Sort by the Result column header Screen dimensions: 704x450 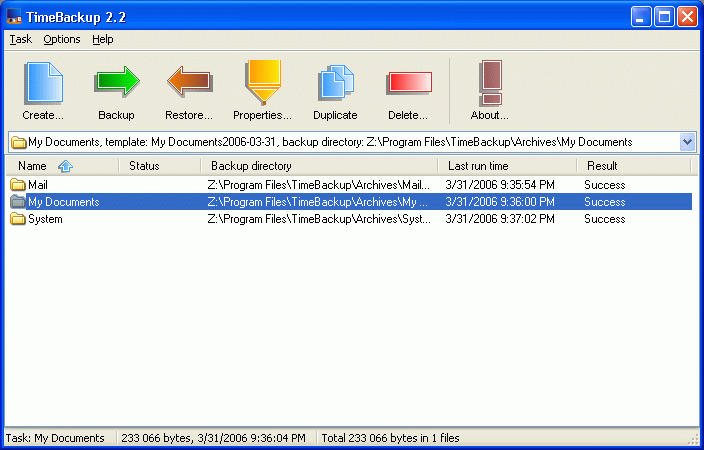pos(634,166)
